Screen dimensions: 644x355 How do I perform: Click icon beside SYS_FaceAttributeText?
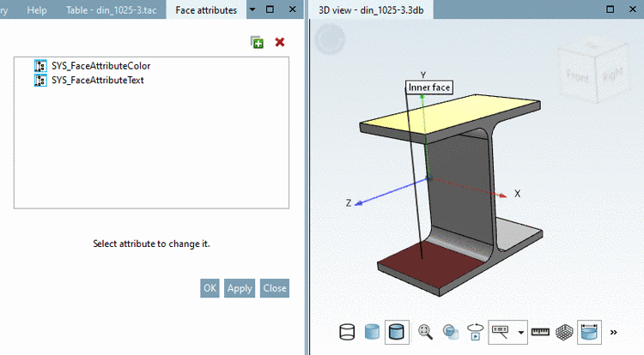[40, 81]
